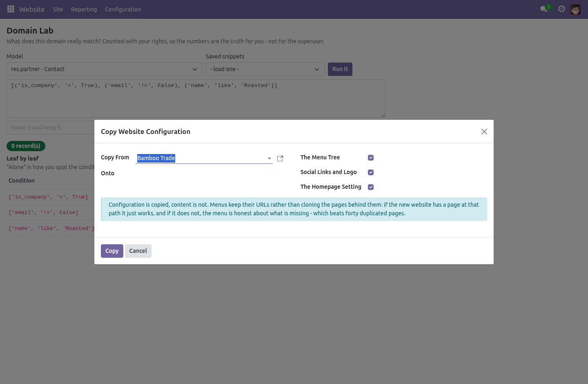Open the activities clock icon
Screen dimensions: 588x384
[561, 9]
